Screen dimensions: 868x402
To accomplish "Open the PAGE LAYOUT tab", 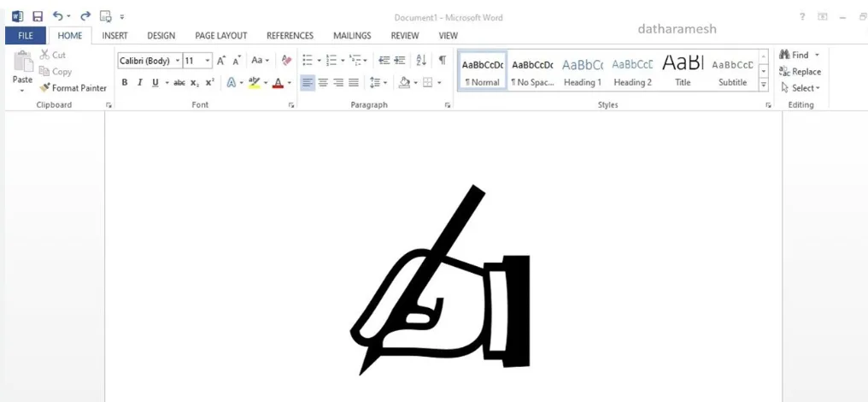I will [x=220, y=36].
